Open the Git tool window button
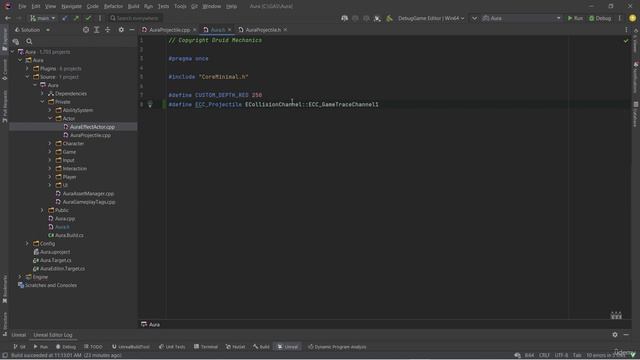640x360 pixels. (x=19, y=347)
